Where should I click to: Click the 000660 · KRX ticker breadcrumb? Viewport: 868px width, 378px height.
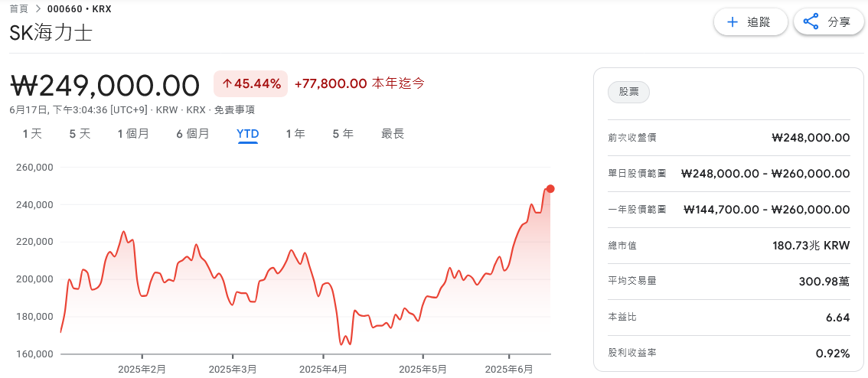click(79, 8)
